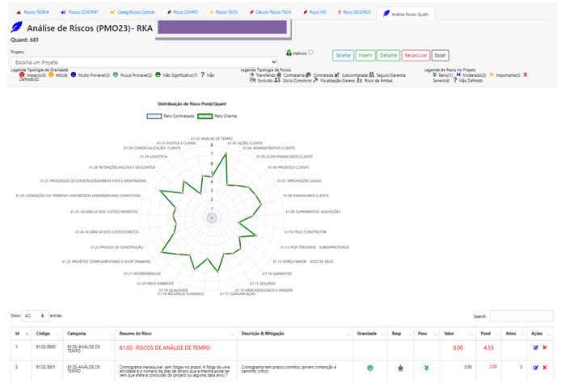Click edit icon in first table row
Screen dimensions: 561x392
coord(535,348)
